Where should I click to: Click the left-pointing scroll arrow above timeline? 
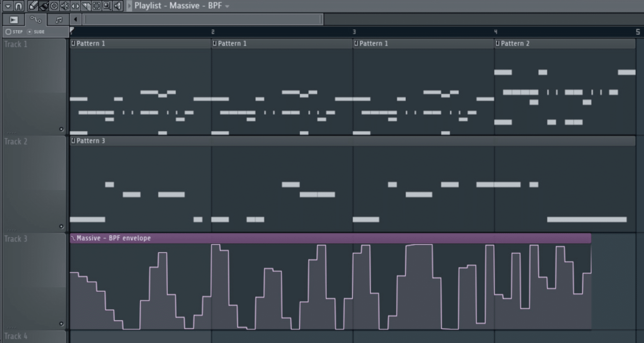pyautogui.click(x=75, y=19)
